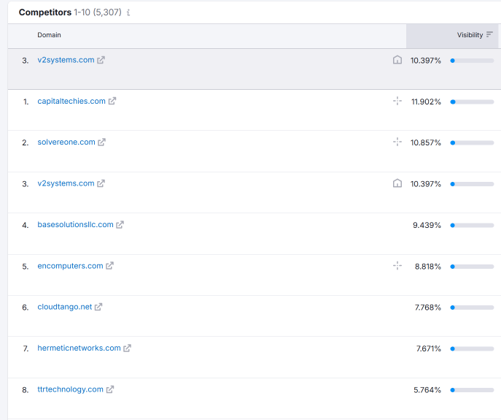Open external link icon in highlighted v2systems.com row

(101, 60)
